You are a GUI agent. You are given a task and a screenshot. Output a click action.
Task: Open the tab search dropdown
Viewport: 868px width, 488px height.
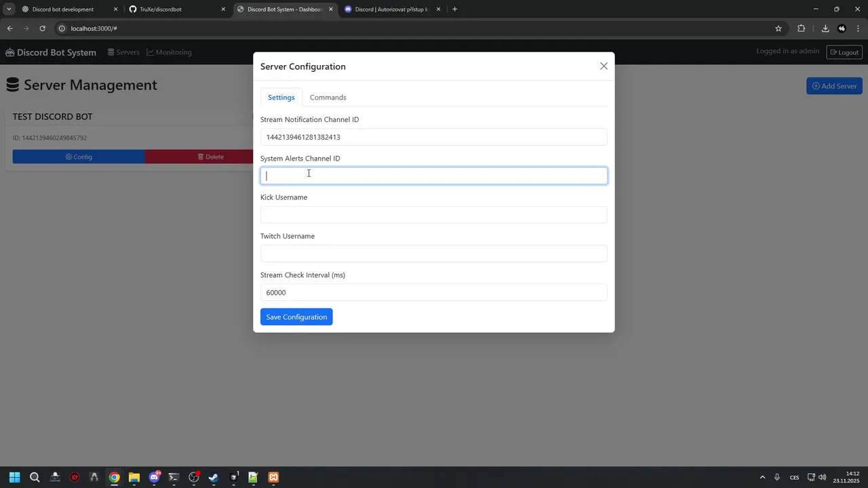point(9,9)
